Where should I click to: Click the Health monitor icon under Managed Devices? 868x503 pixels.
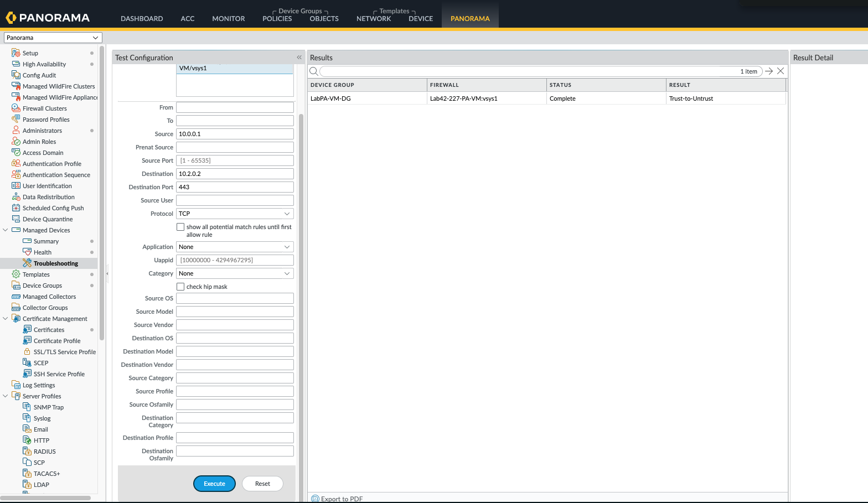point(27,252)
